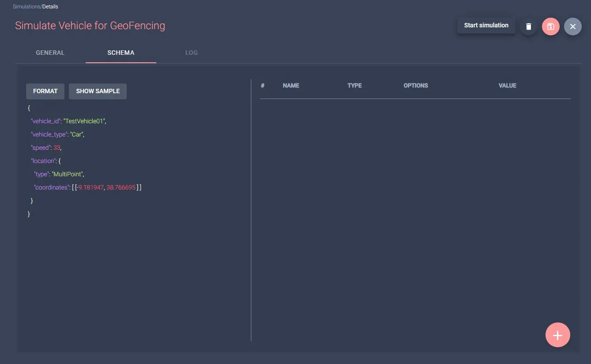Click the "Car" value in schema
Screen dimensions: 591x364
pyautogui.click(x=76, y=134)
